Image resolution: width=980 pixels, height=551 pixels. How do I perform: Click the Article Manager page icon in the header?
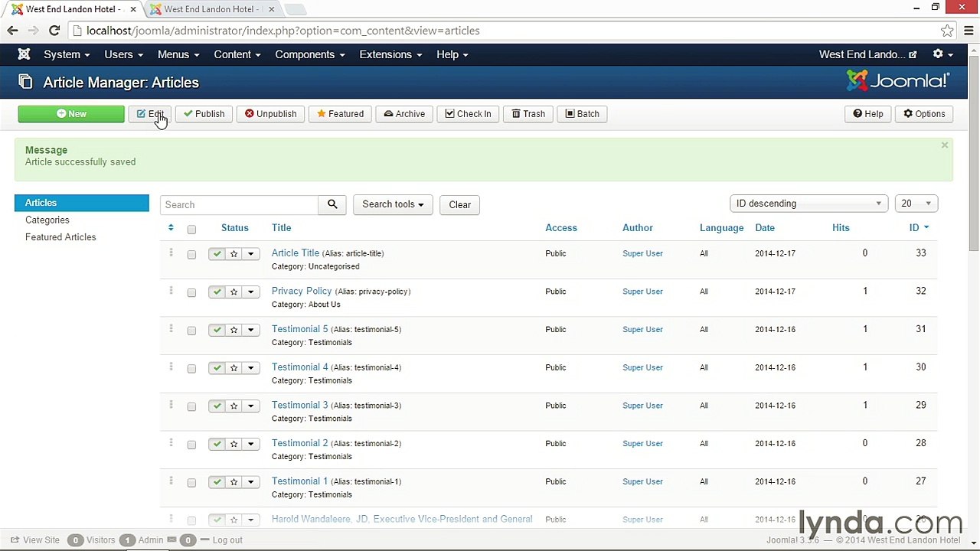[x=25, y=82]
